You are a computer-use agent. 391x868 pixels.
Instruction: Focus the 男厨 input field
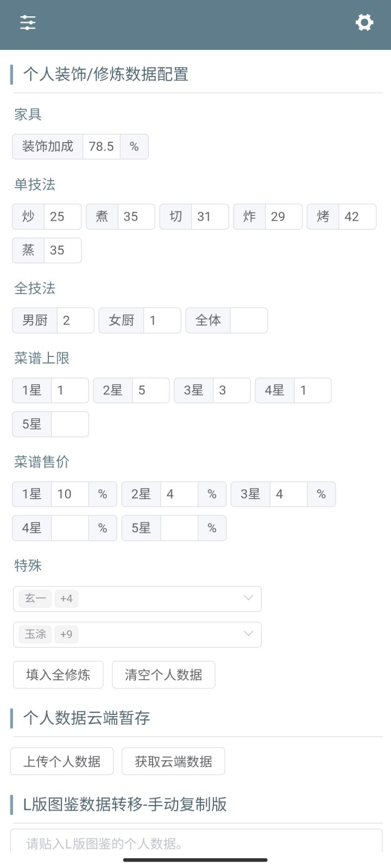[75, 321]
